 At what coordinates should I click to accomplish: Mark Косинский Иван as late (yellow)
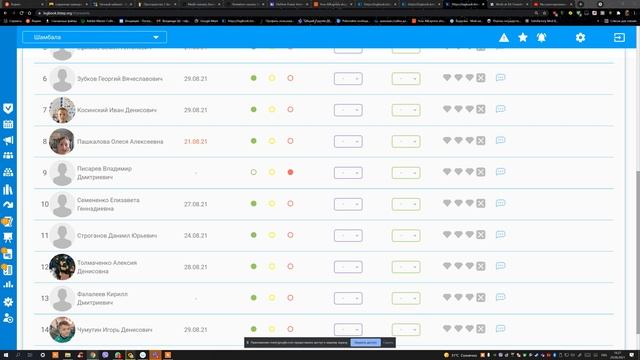[x=272, y=109]
